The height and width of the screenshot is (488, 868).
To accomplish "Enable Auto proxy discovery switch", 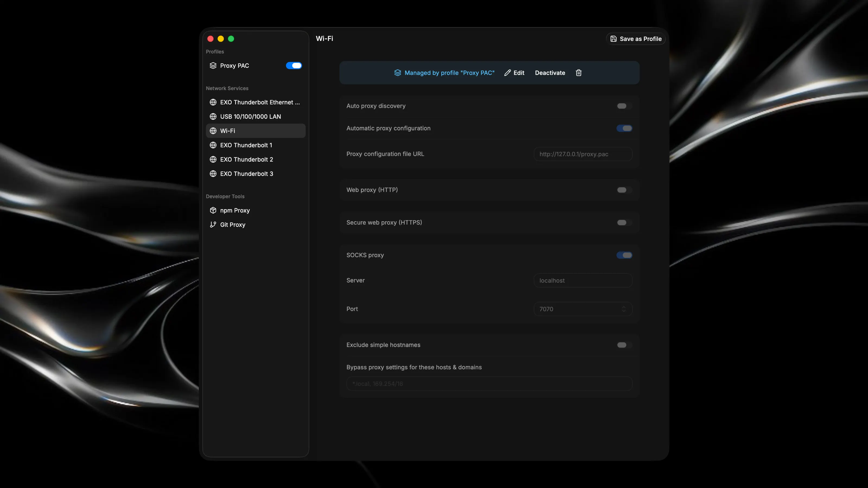I will 624,106.
